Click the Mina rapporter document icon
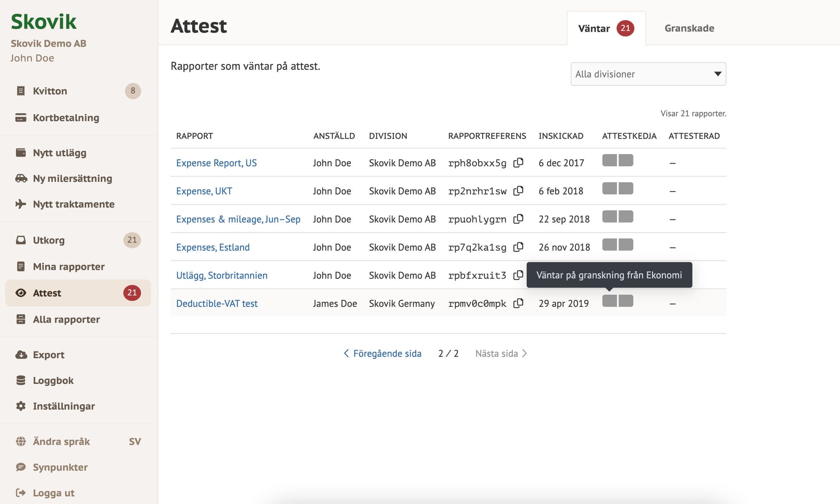Image resolution: width=840 pixels, height=504 pixels. (x=21, y=267)
